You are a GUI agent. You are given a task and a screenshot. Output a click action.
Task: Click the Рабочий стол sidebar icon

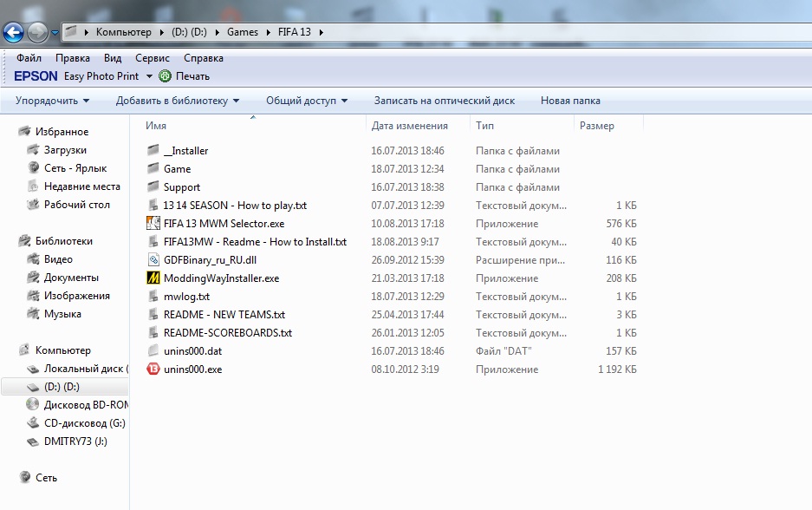click(33, 204)
